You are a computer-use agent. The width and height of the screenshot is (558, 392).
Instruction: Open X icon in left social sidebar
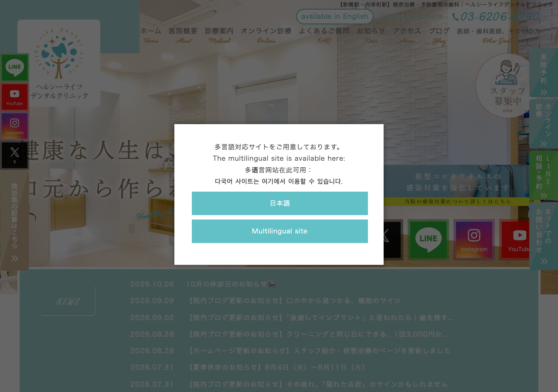click(x=14, y=155)
